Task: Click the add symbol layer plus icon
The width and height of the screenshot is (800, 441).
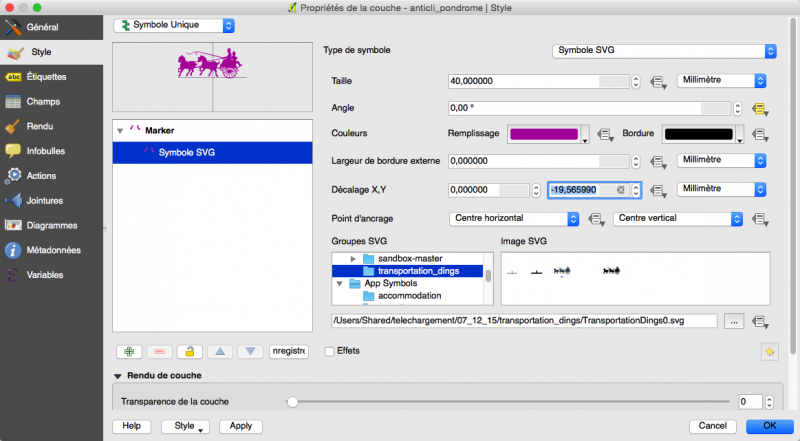Action: (129, 351)
